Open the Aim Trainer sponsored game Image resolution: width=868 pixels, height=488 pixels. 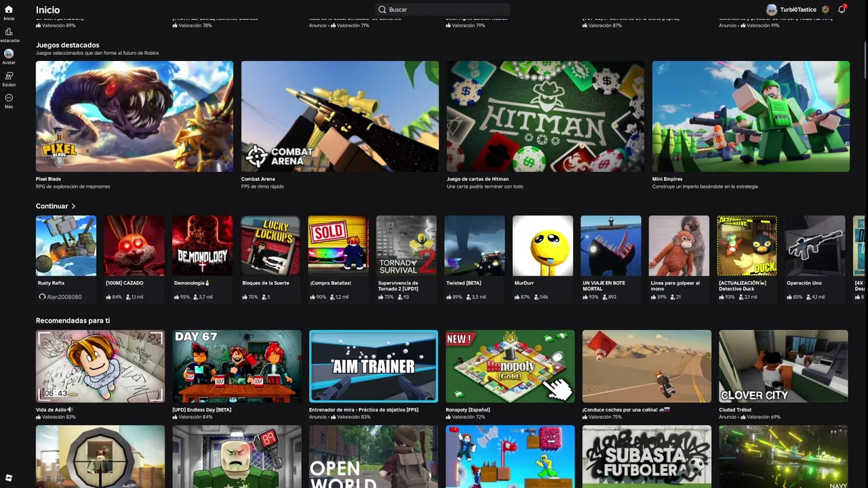click(x=374, y=366)
